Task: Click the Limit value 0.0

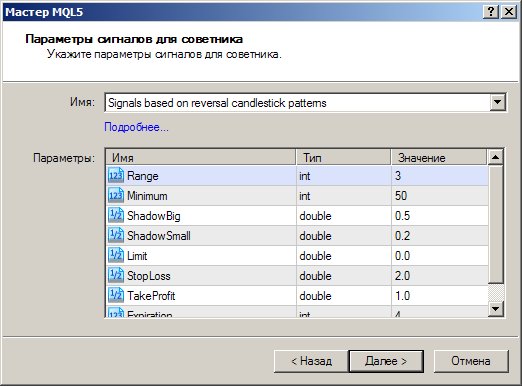Action: [440, 256]
